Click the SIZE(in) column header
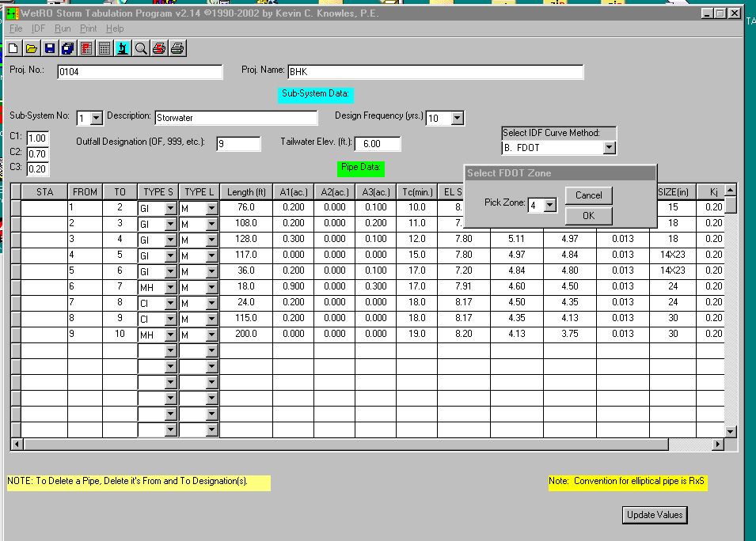 click(x=673, y=192)
